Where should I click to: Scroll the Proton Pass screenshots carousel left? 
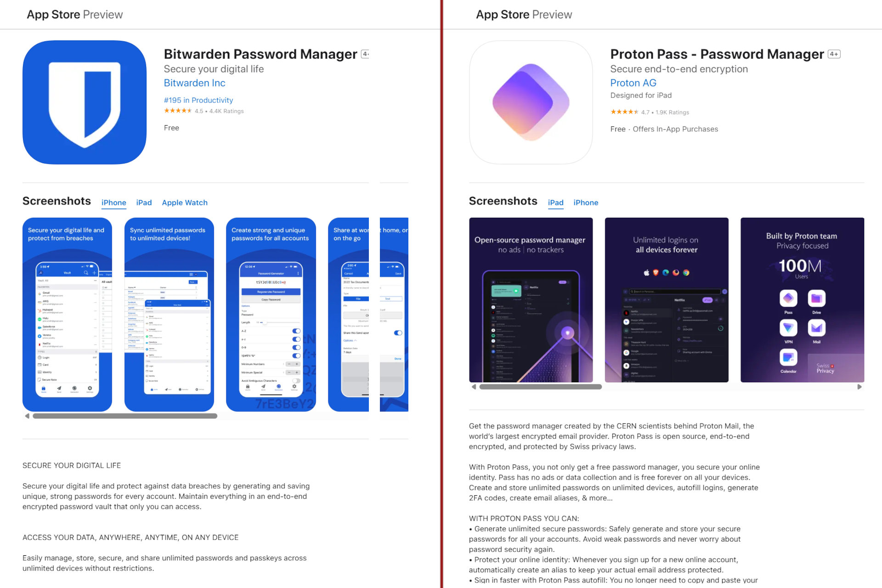(x=474, y=388)
